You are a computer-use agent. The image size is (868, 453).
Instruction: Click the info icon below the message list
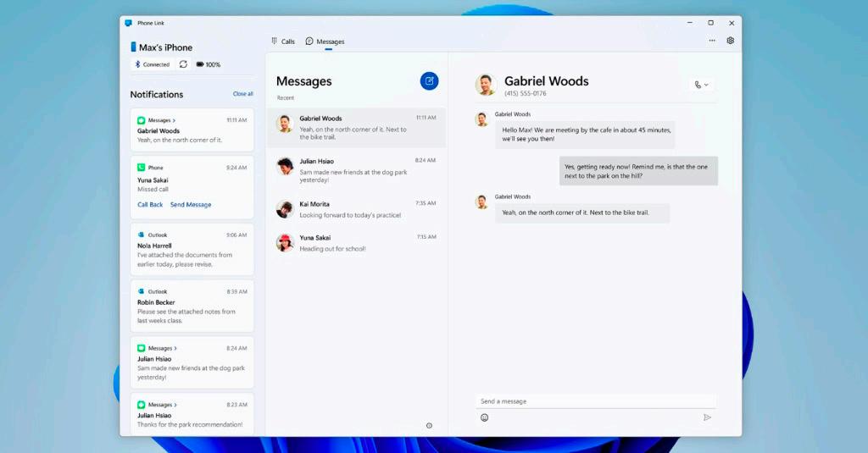click(429, 425)
